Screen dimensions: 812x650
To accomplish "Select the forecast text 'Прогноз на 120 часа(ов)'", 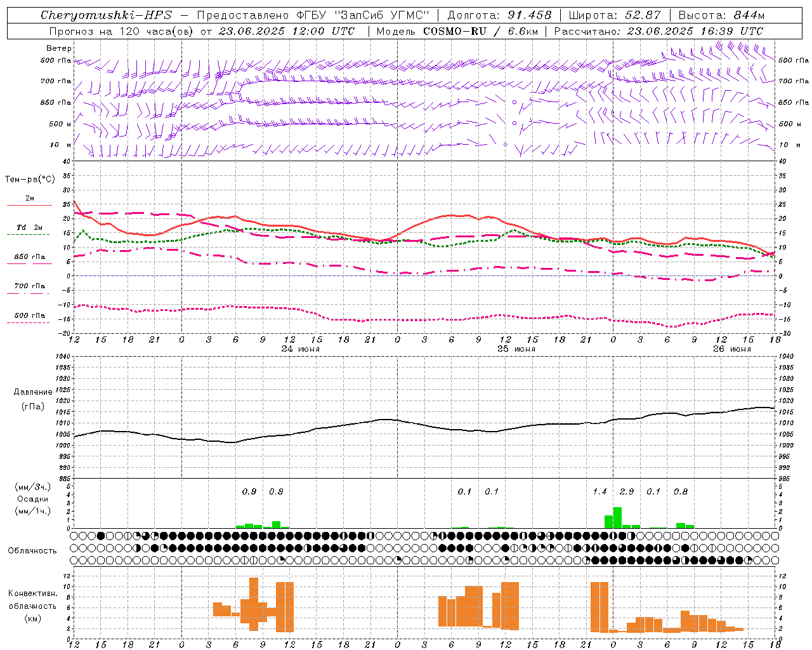I will coord(122,31).
